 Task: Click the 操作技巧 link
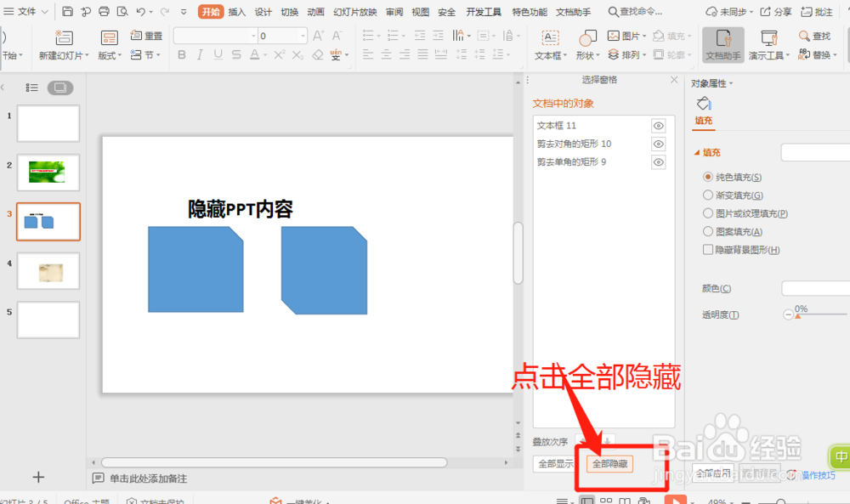[x=819, y=475]
